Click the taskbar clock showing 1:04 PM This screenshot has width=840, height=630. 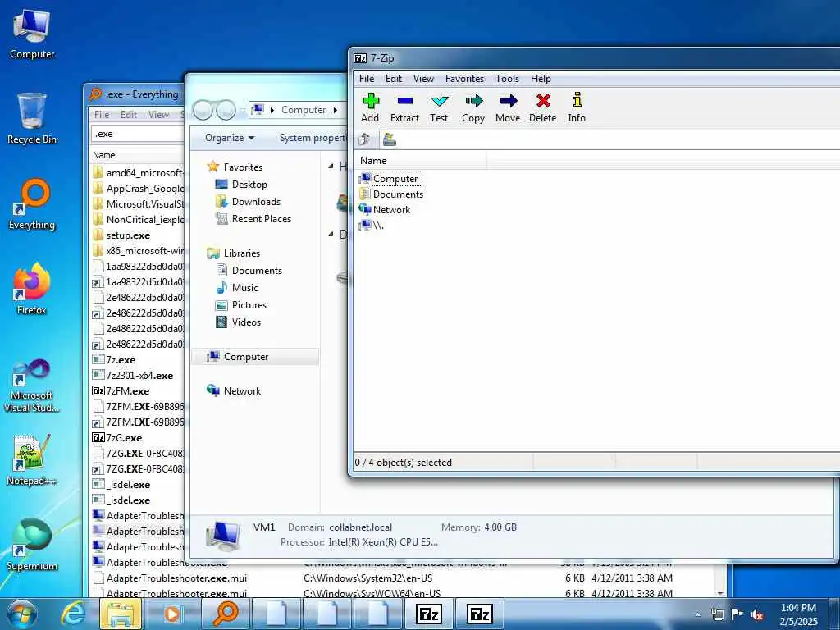[x=798, y=614]
